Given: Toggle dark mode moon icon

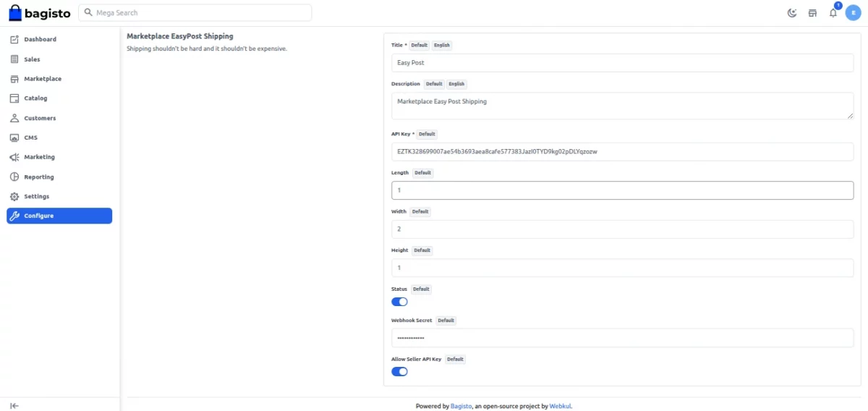Looking at the screenshot, I should point(792,13).
